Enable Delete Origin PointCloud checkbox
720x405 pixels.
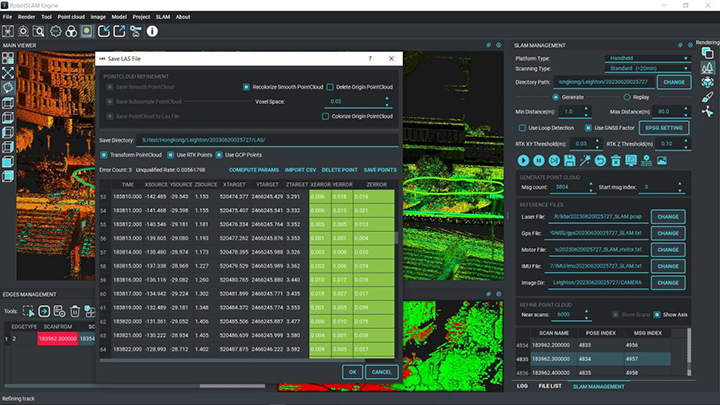tap(330, 87)
